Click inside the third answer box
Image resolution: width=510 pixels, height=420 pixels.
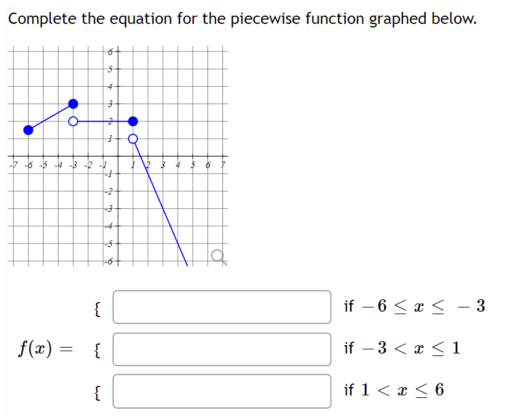pyautogui.click(x=221, y=392)
